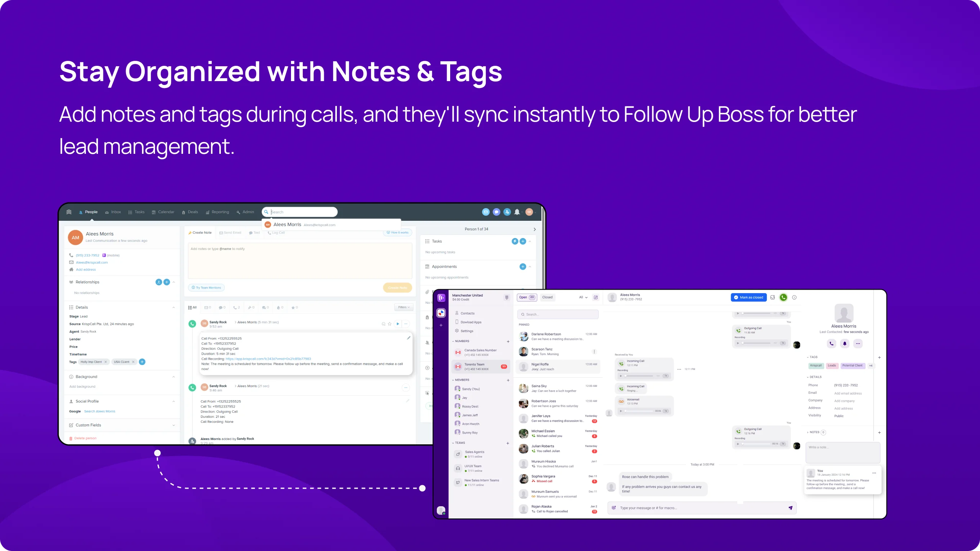Image resolution: width=980 pixels, height=551 pixels.
Task: Click the KrispCall logo in the purple sidebar
Action: click(441, 298)
